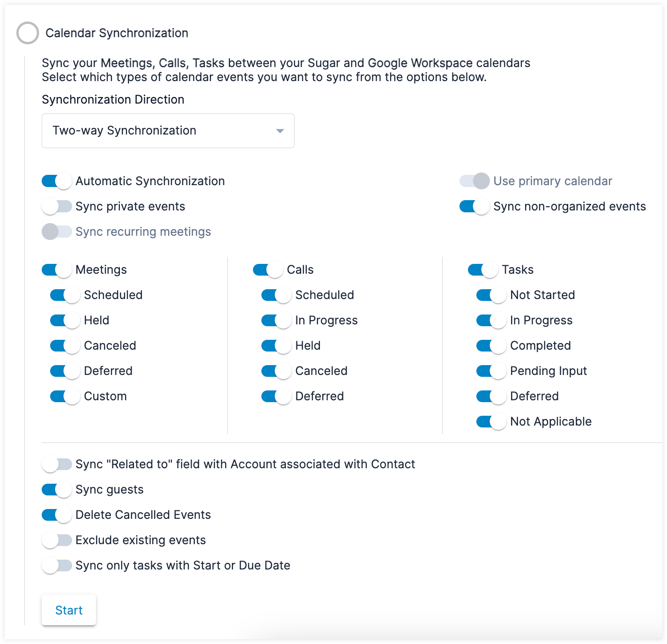This screenshot has width=667, height=644.
Task: Turn on Sync recurring meetings
Action: (57, 232)
